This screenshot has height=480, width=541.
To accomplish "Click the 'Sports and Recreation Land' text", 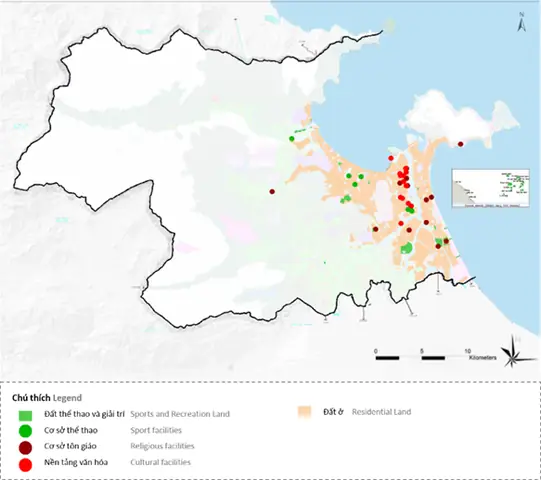I will point(180,414).
